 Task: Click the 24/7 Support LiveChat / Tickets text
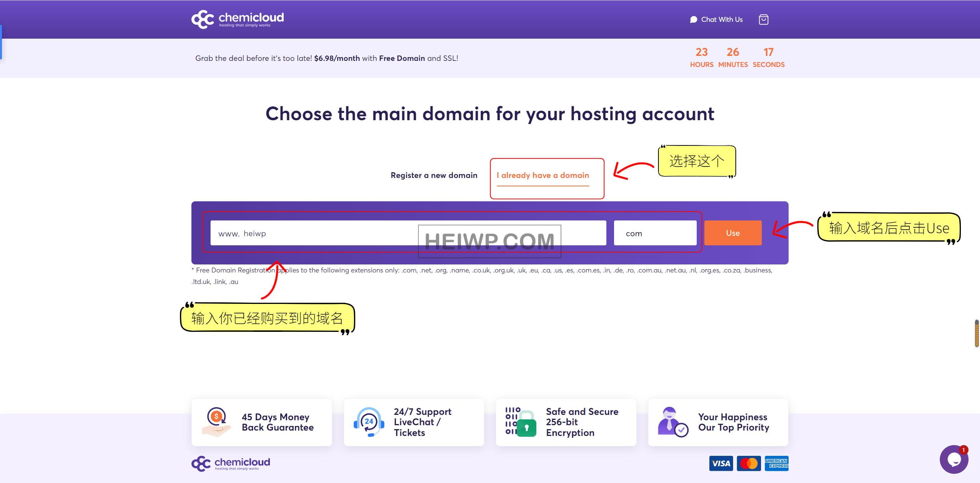click(423, 422)
